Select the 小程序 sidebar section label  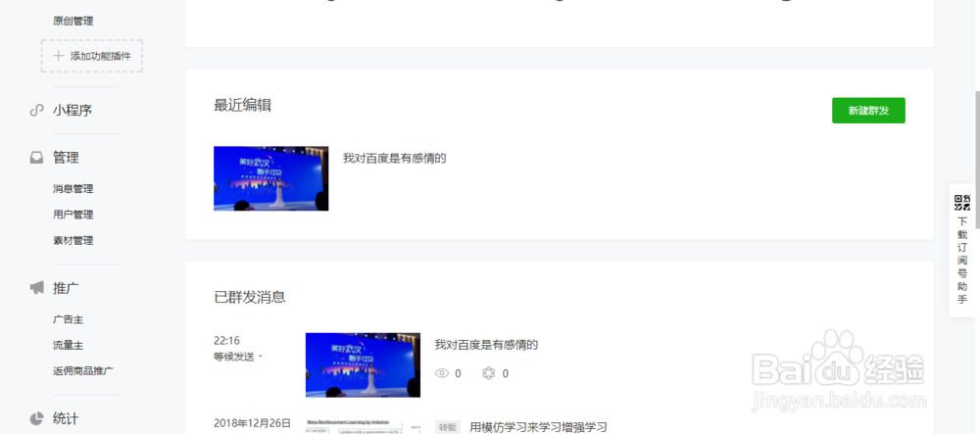[x=73, y=111]
